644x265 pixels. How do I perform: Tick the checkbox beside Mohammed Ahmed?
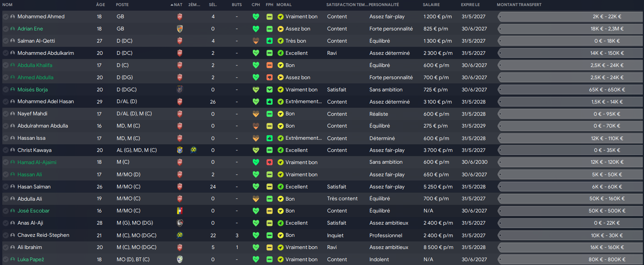pyautogui.click(x=5, y=16)
